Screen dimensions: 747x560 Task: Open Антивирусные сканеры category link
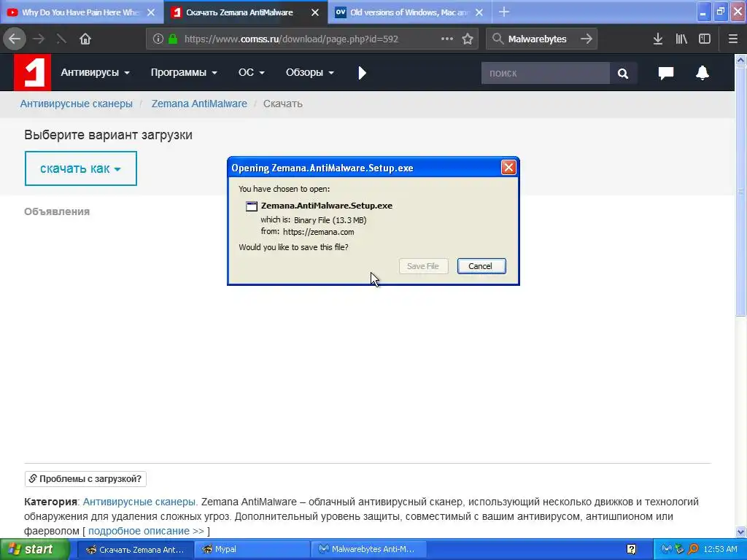point(139,502)
